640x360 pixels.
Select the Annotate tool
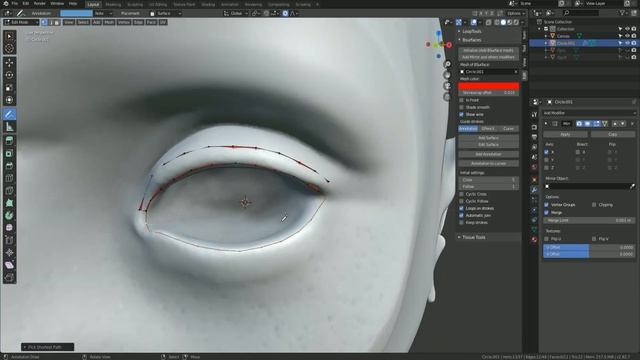coord(9,115)
